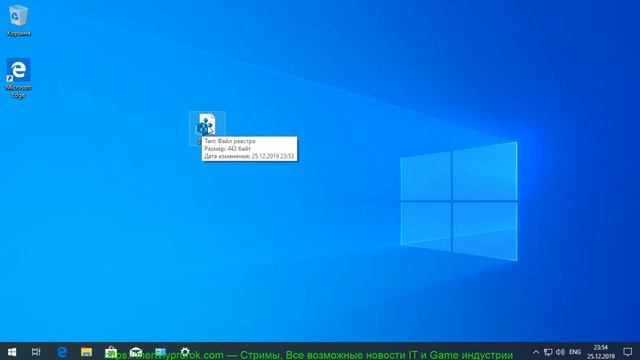The width and height of the screenshot is (640, 360).
Task: Open Task View from the taskbar
Action: 36,352
